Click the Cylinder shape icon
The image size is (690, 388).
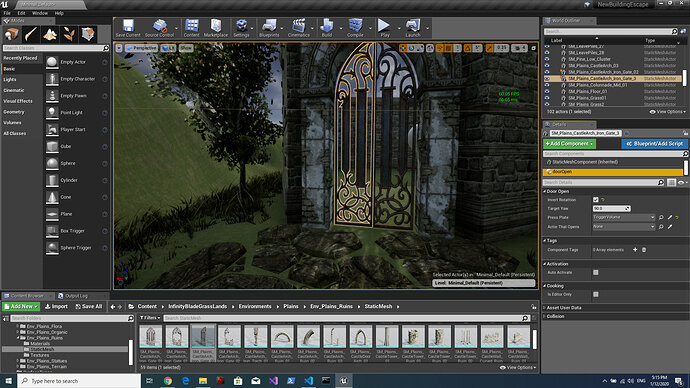52,180
